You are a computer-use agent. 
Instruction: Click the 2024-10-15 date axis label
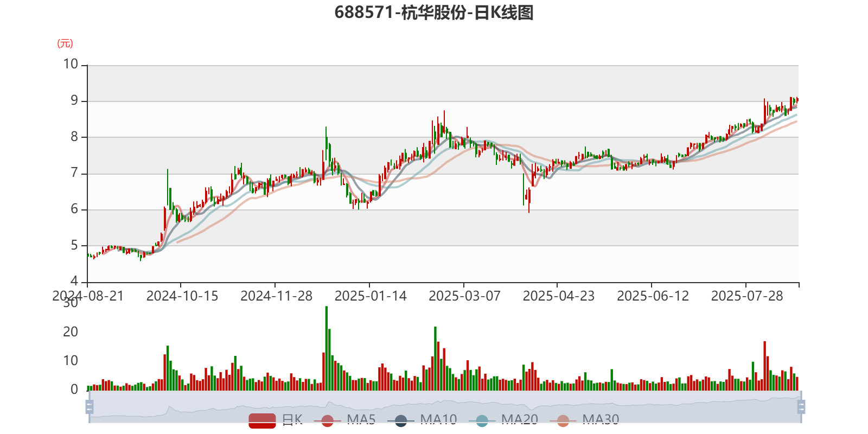pos(182,296)
